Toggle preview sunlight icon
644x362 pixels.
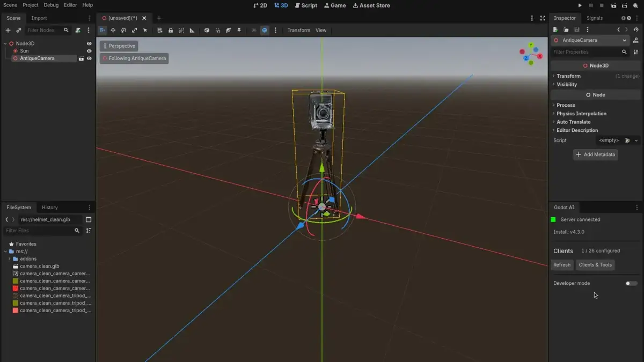point(254,30)
